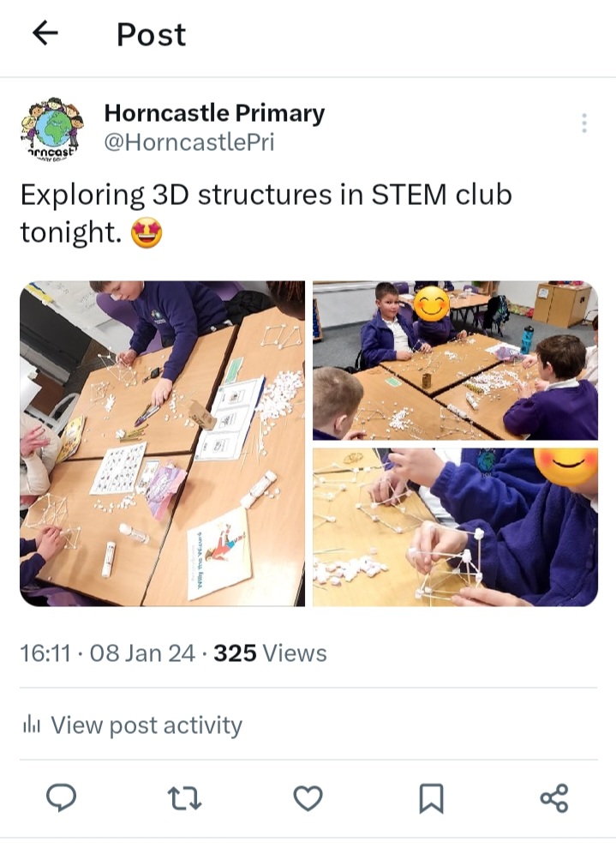Screen dimensions: 616x860
Task: Share the post using share icon
Action: 554,798
